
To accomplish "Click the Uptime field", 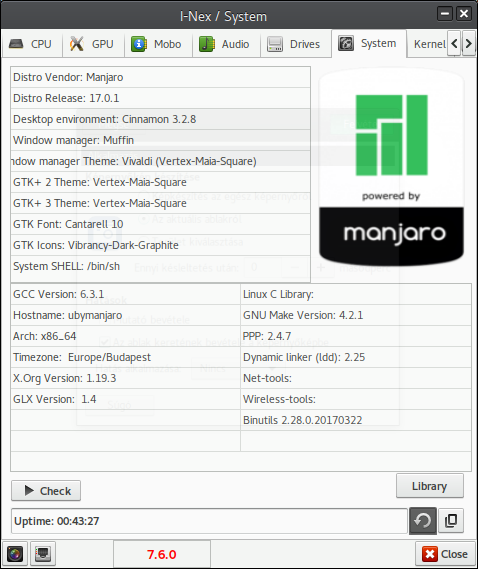I will coord(209,521).
